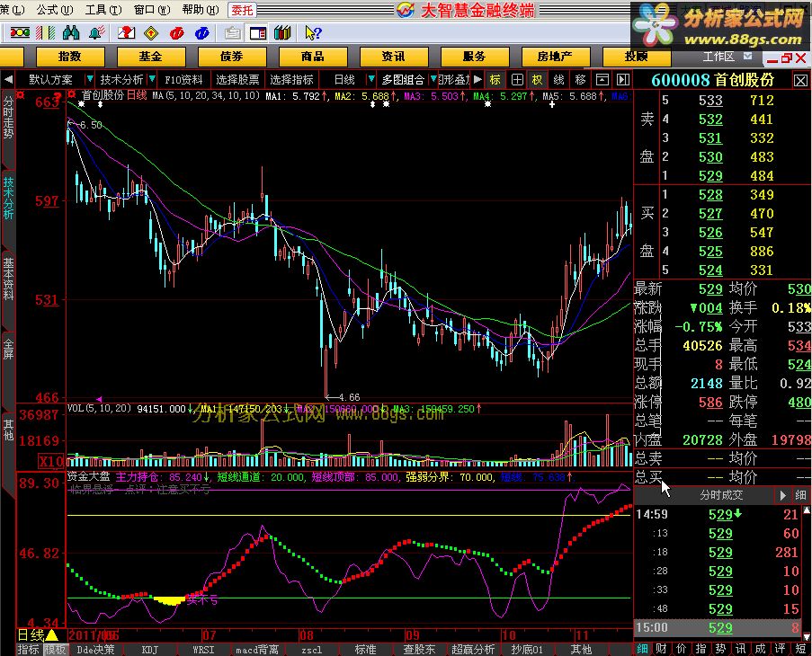Select the 资讯 category button
812x656 pixels.
(x=393, y=57)
